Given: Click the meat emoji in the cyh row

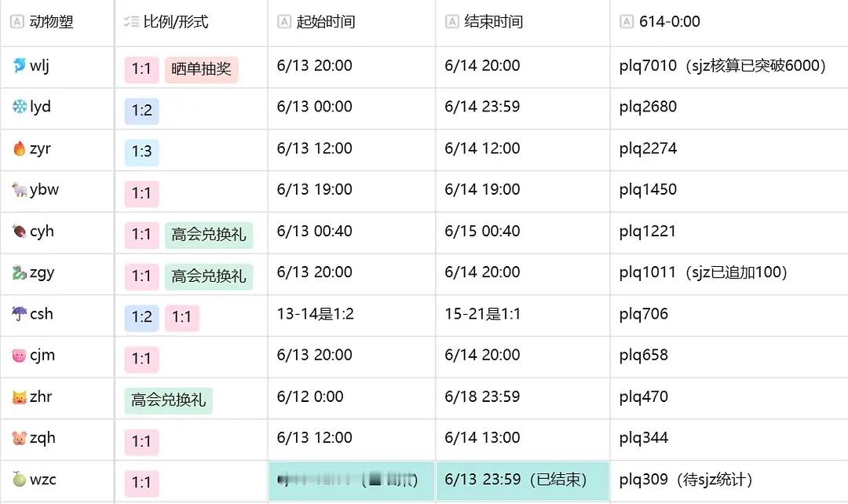Looking at the screenshot, I should pos(19,231).
